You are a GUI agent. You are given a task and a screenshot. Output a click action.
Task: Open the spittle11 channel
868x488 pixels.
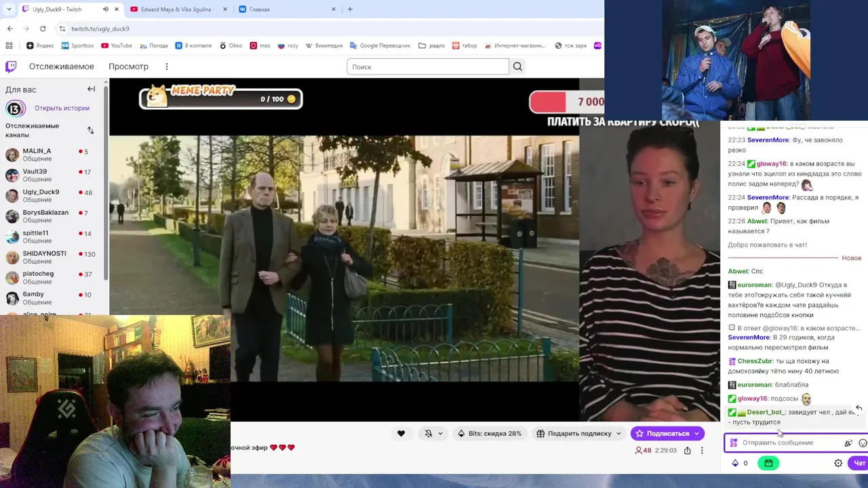(x=52, y=237)
